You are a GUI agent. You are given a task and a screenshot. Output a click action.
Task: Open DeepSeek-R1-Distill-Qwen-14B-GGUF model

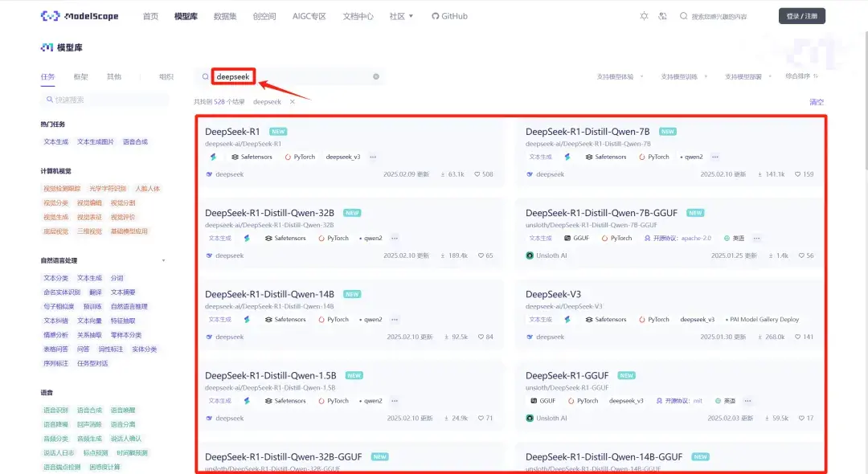[604, 457]
